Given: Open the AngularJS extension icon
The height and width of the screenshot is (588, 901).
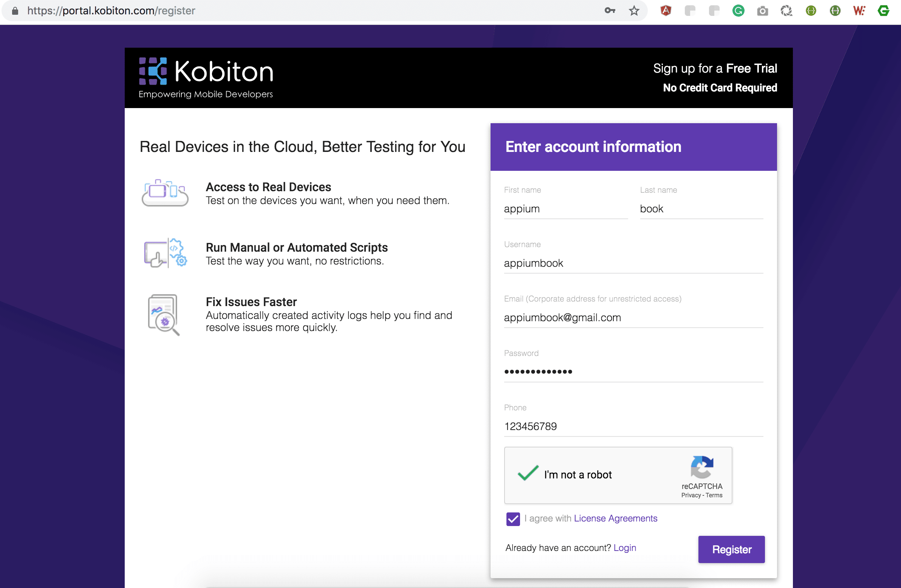Looking at the screenshot, I should 666,11.
